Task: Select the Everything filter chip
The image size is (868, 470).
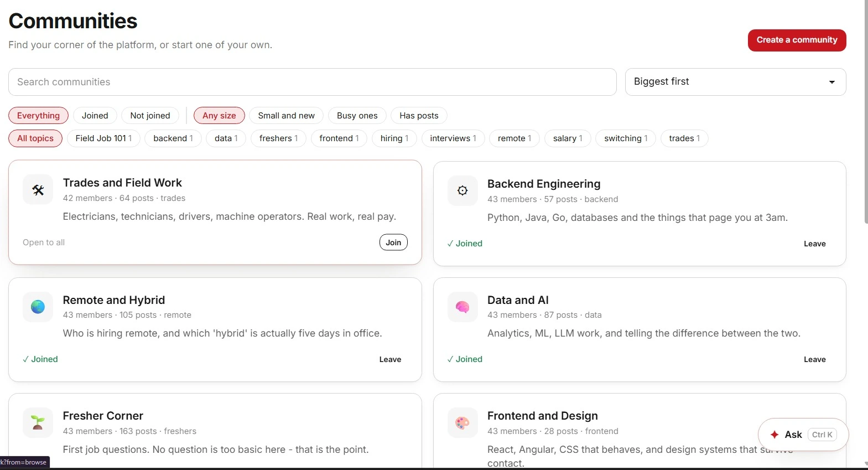Action: point(38,116)
